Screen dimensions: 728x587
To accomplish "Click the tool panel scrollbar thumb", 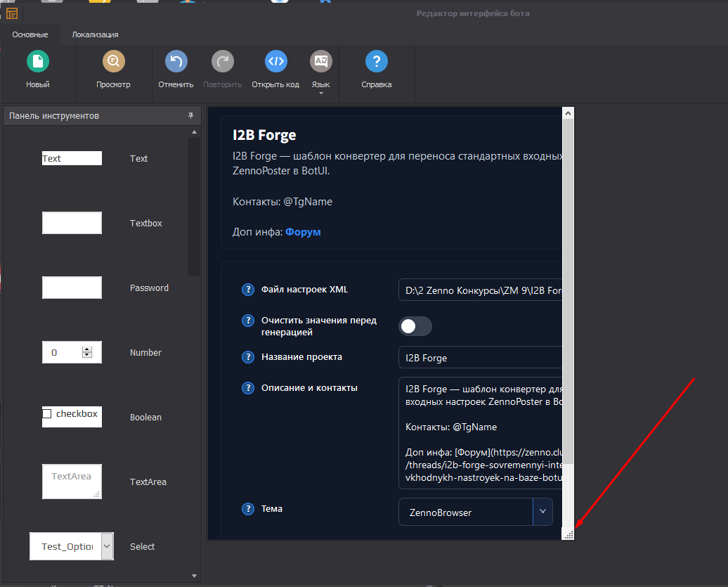I will (x=195, y=207).
